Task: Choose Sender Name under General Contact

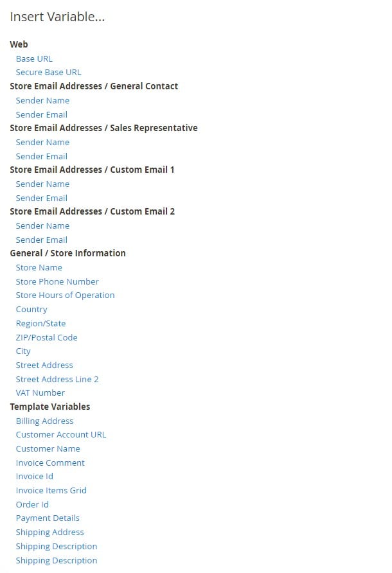Action: click(x=42, y=100)
